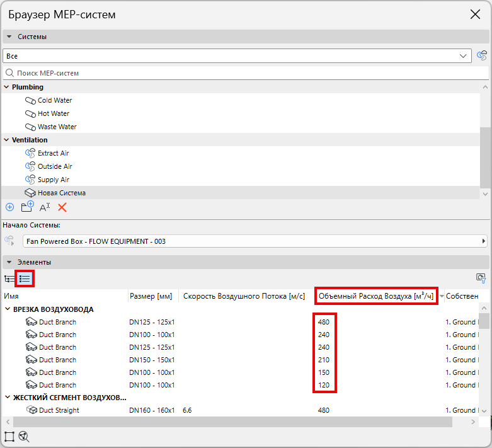Click the system start icon next to Fan Powered Box
492x448 pixels.
click(x=9, y=241)
